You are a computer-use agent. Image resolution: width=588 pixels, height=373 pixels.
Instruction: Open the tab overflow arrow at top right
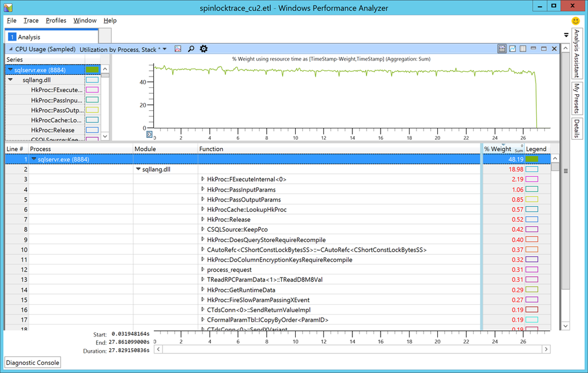coord(566,35)
